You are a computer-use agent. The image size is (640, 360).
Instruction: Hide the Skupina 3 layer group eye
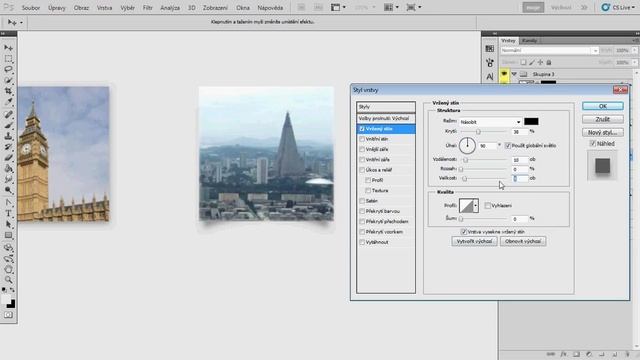pyautogui.click(x=504, y=74)
